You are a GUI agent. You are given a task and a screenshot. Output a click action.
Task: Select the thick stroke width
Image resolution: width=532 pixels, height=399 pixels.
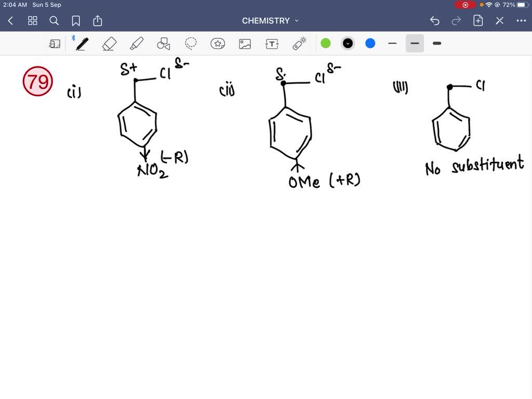[436, 43]
